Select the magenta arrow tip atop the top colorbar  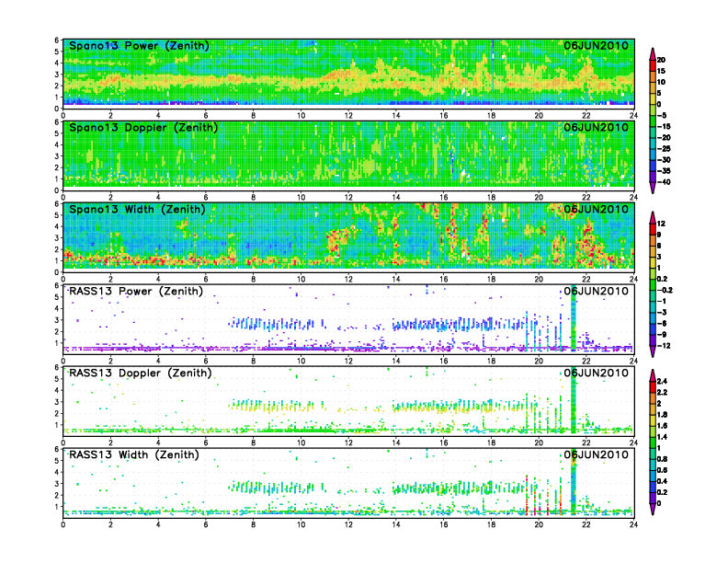click(653, 54)
